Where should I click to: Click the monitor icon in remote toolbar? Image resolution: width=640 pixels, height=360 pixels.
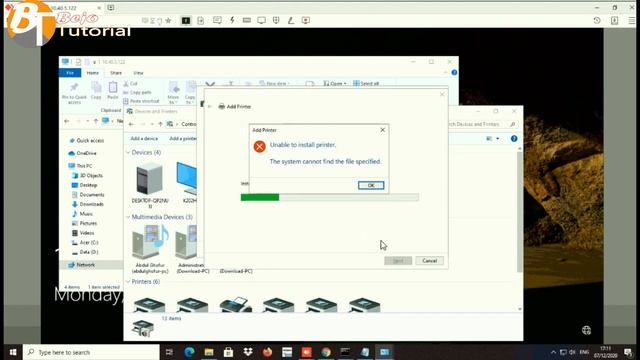click(x=261, y=20)
